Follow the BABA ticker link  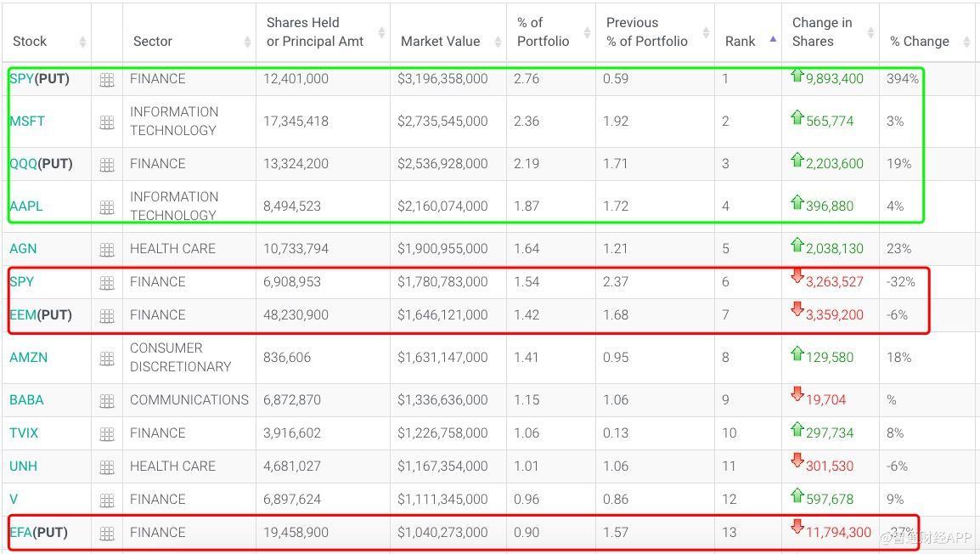pos(26,399)
